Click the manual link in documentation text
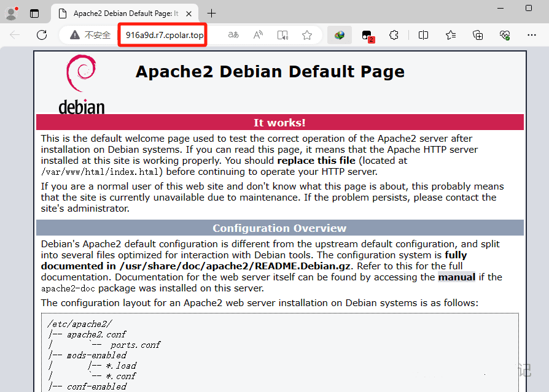Viewport: 549px width, 392px height. point(456,277)
